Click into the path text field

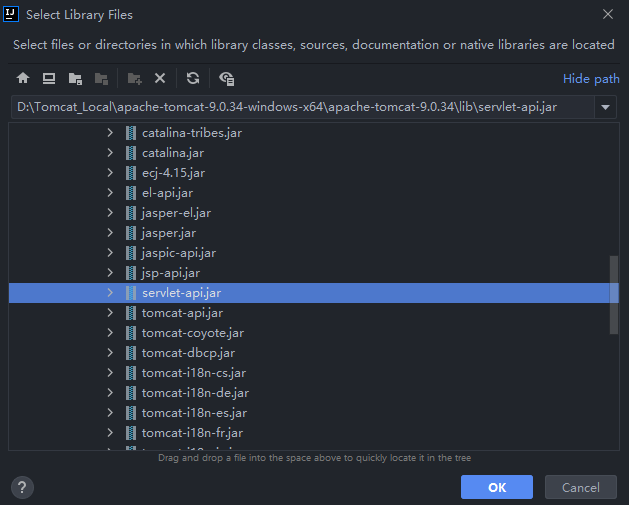tap(303, 107)
